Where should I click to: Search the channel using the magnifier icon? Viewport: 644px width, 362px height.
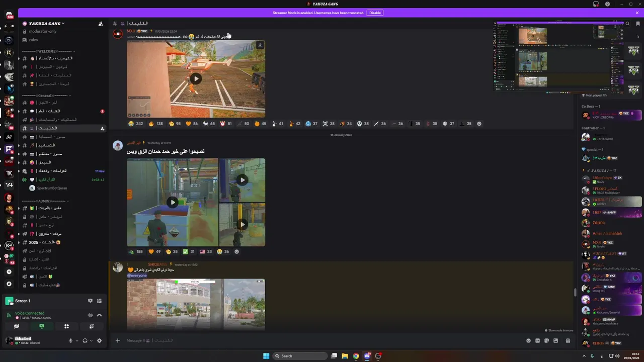click(x=627, y=24)
